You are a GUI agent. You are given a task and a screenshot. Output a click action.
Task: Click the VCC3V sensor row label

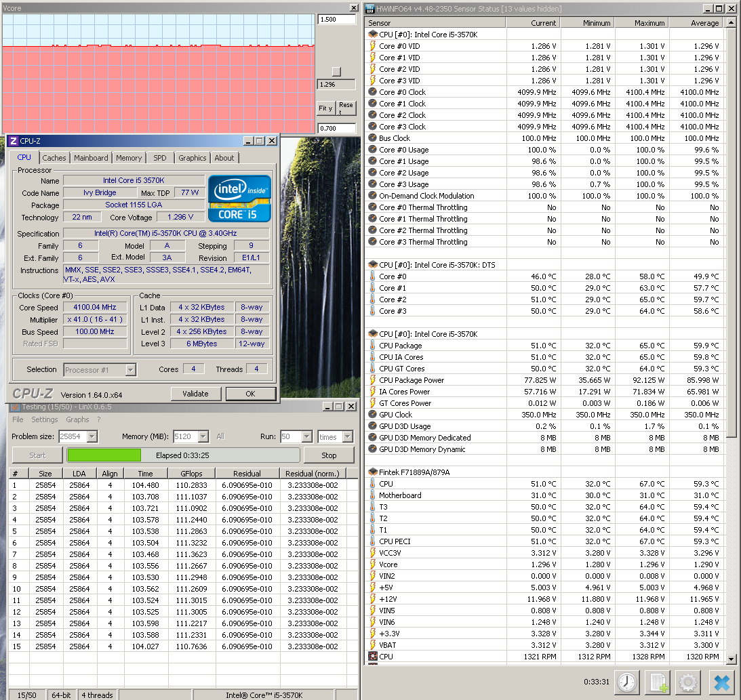pos(390,553)
